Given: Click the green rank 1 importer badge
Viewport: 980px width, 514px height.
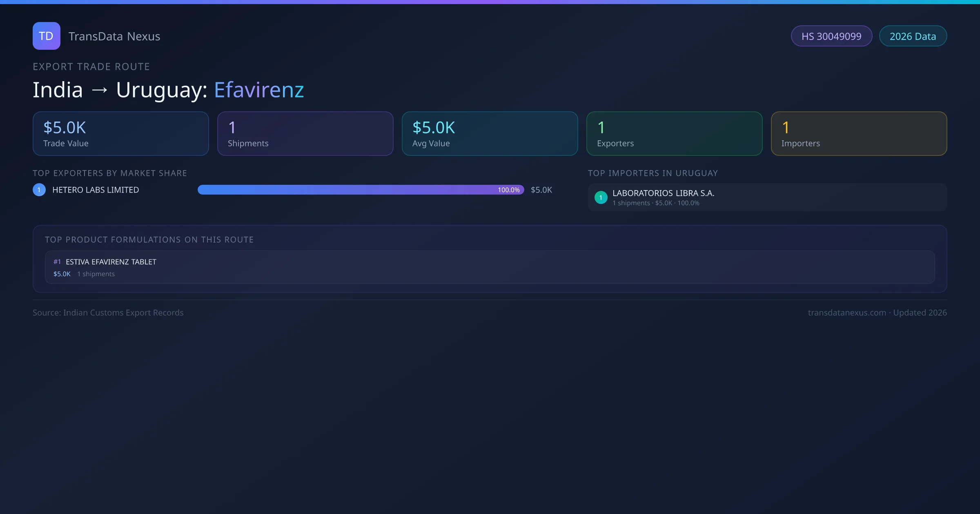Looking at the screenshot, I should pos(601,197).
